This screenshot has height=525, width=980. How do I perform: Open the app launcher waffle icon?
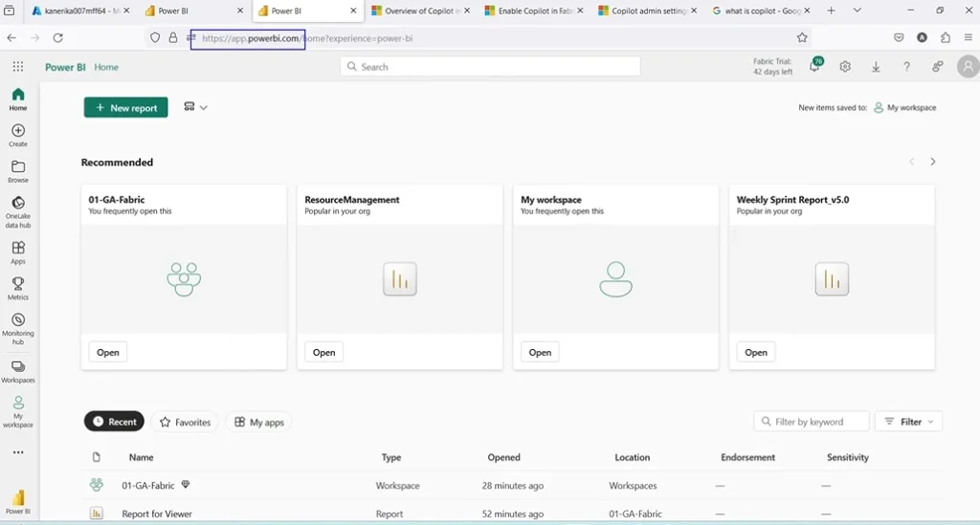(x=18, y=66)
